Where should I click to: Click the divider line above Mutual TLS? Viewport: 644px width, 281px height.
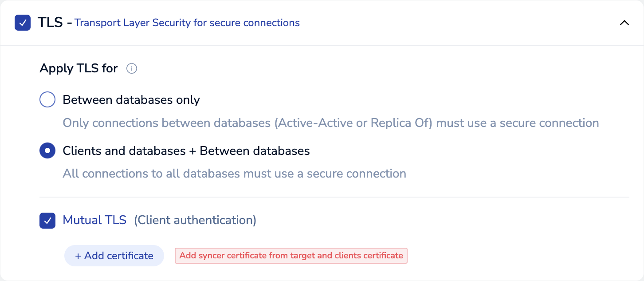[x=334, y=197]
